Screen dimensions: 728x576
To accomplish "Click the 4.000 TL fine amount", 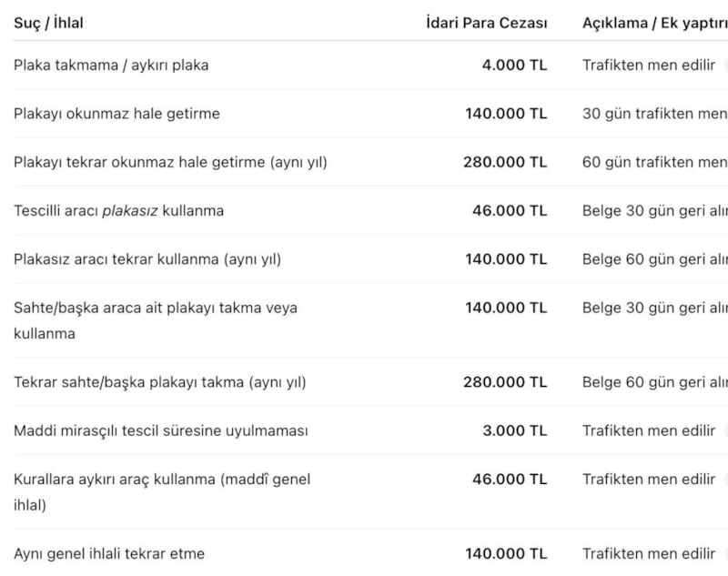I will click(514, 66).
